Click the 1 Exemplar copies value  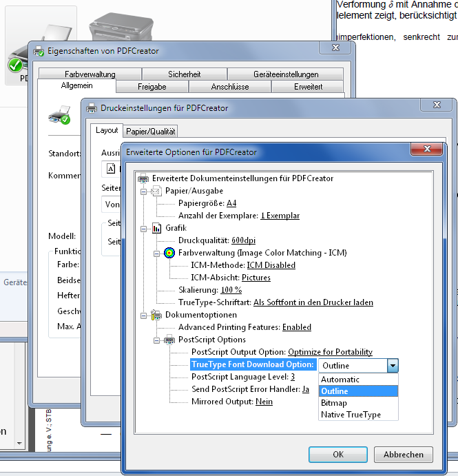280,216
